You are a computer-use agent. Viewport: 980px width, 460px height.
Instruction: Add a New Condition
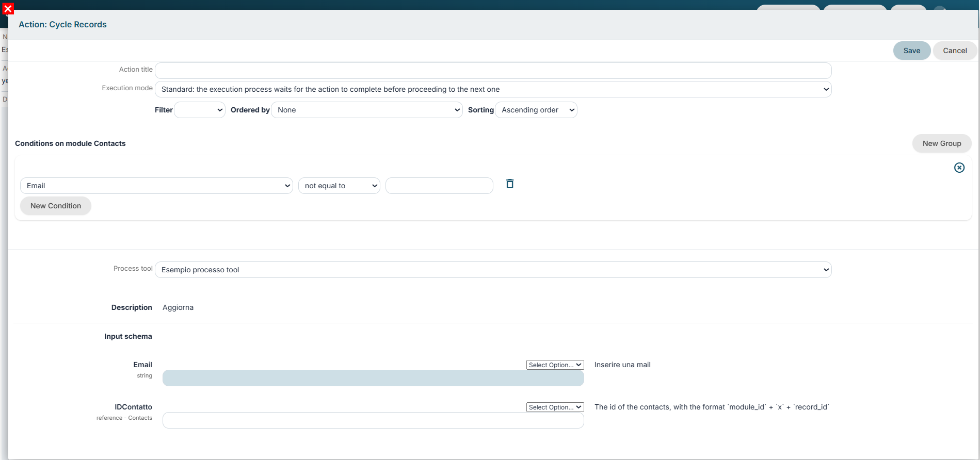tap(56, 206)
